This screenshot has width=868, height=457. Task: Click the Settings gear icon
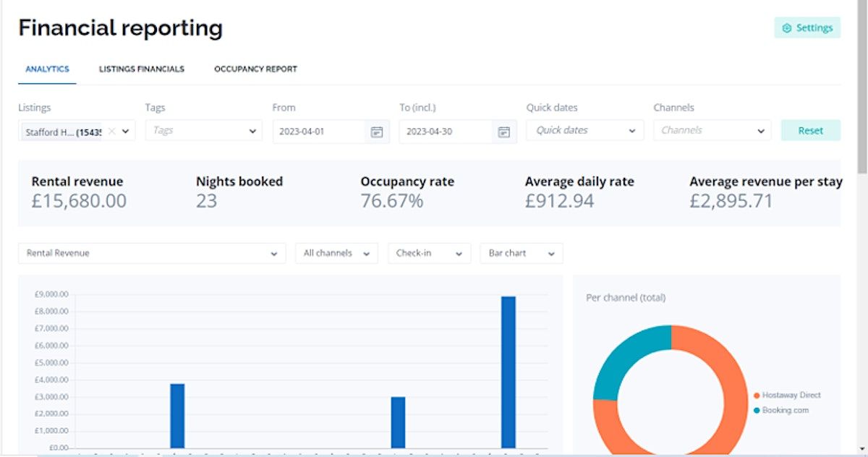(787, 28)
